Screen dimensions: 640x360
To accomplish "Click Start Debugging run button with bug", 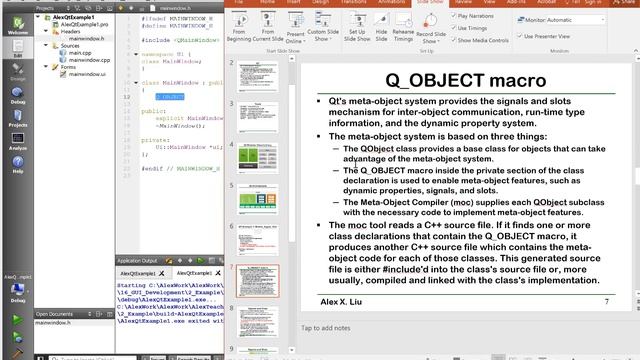I will coord(17,337).
